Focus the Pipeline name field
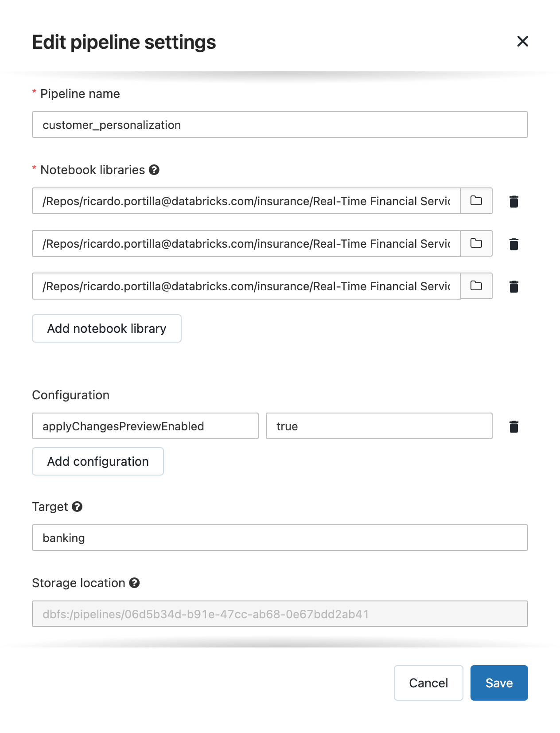This screenshot has width=560, height=733. (x=280, y=125)
